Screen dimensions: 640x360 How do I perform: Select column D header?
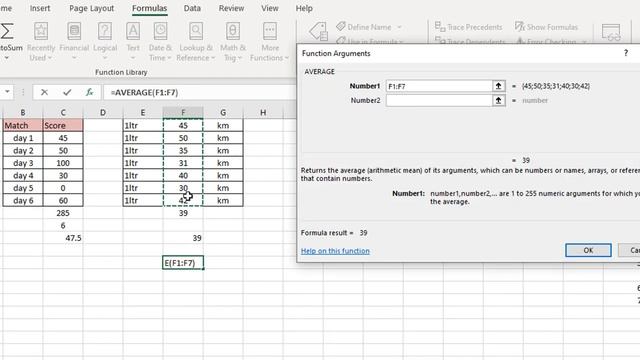click(103, 113)
